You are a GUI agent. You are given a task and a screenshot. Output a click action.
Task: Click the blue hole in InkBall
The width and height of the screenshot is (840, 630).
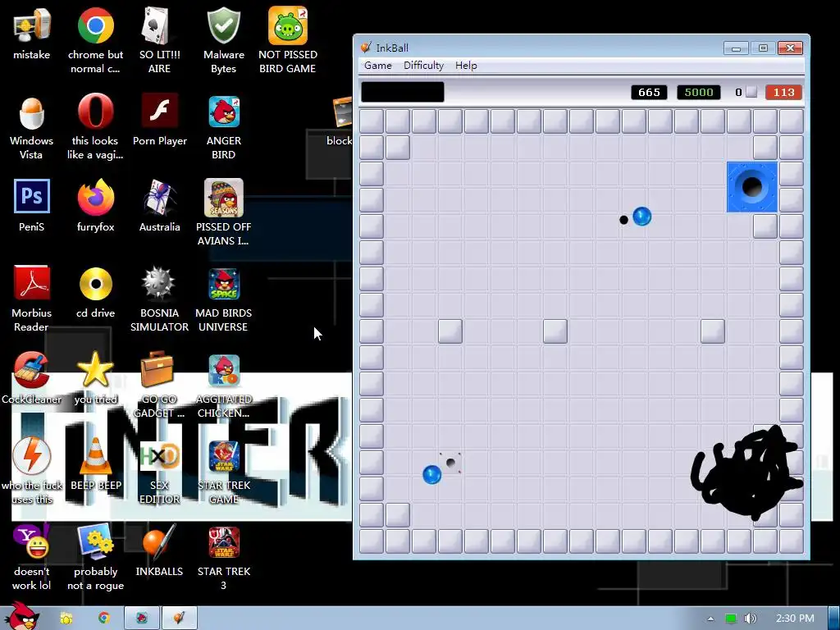751,187
